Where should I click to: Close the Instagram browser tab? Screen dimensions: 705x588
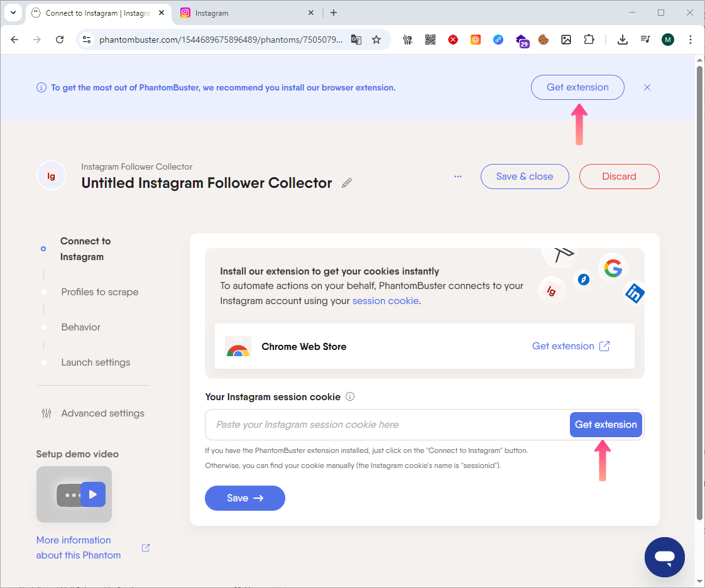[310, 13]
